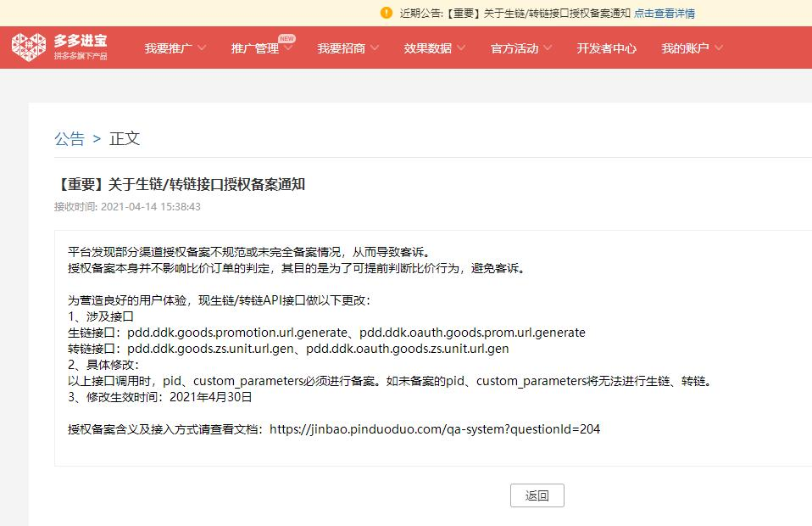This screenshot has width=812, height=526.
Task: Expand the 我要招商 dropdown chevron
Action: click(x=375, y=48)
